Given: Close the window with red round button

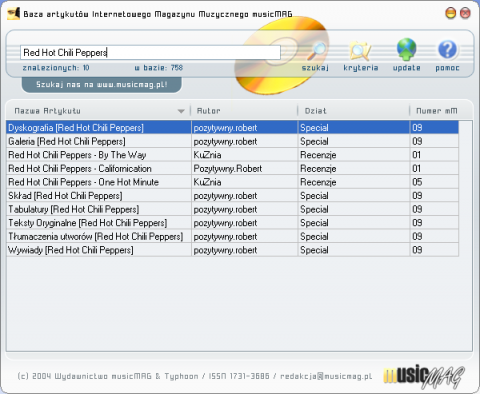Looking at the screenshot, I should tap(465, 13).
